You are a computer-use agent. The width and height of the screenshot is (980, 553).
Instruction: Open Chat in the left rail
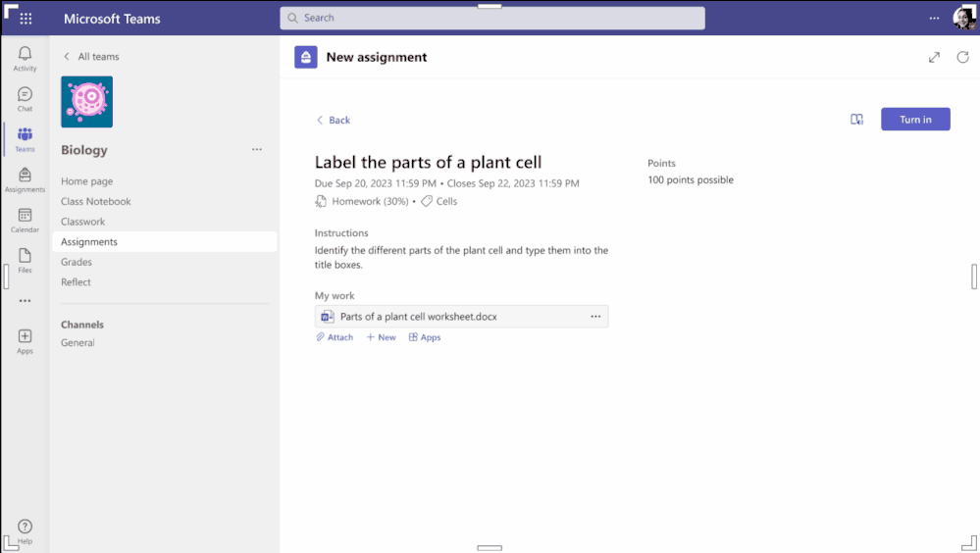pyautogui.click(x=25, y=95)
